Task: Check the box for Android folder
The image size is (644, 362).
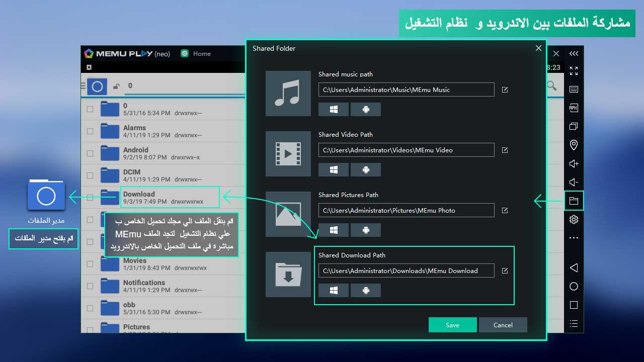Action: coord(90,153)
